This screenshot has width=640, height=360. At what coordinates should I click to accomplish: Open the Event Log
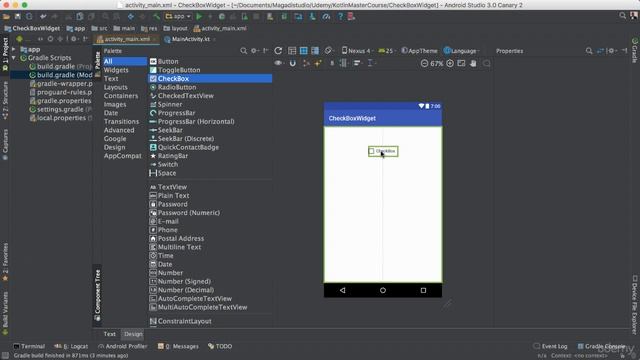550,346
